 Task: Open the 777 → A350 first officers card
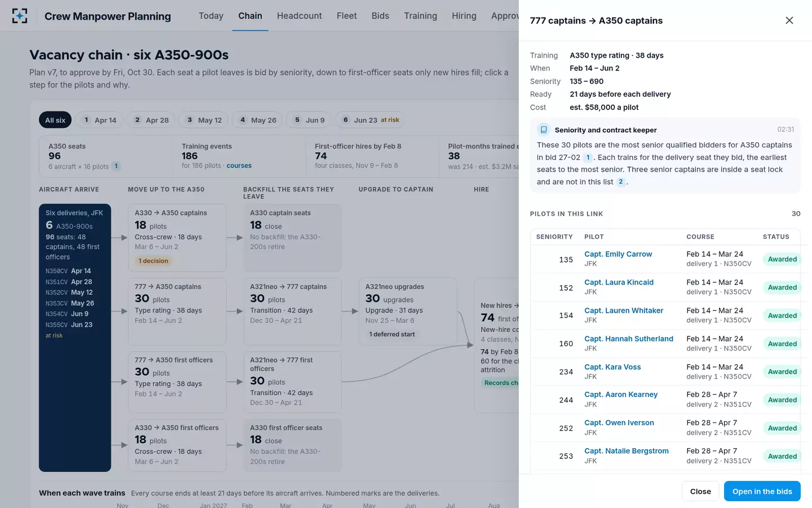(177, 382)
